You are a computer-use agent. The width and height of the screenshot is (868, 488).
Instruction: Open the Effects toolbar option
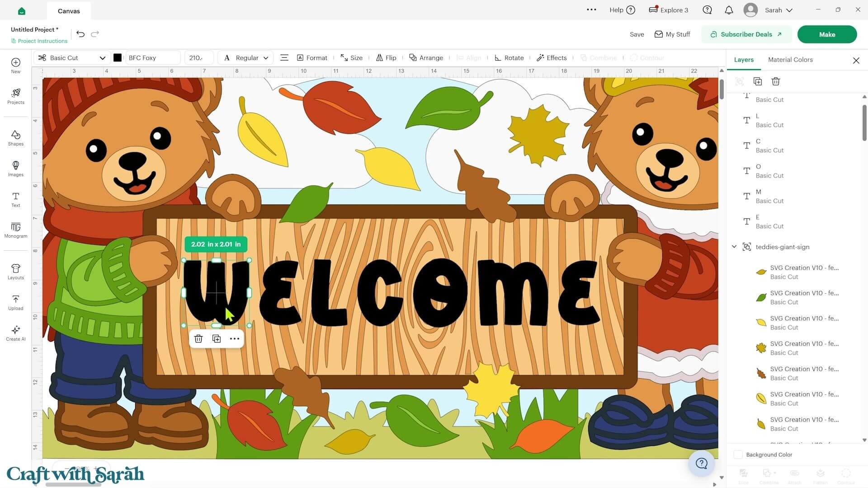pos(552,58)
